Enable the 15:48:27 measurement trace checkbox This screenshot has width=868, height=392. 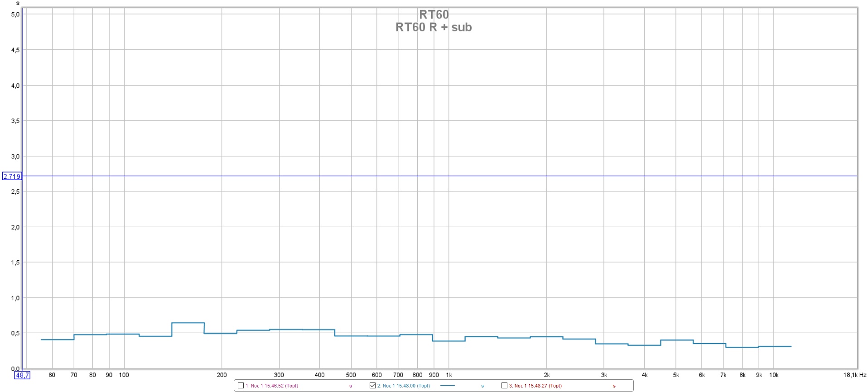[x=504, y=386]
